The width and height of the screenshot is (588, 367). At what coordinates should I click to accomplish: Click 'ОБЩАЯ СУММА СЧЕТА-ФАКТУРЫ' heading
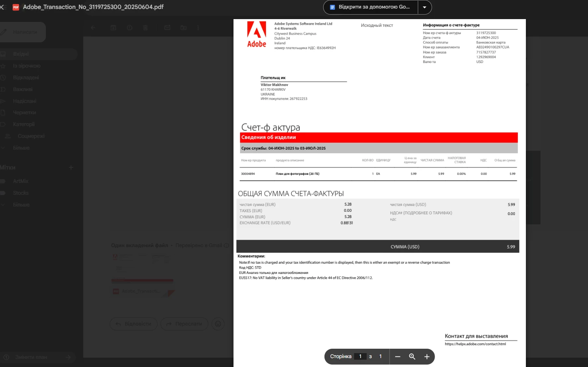point(291,193)
